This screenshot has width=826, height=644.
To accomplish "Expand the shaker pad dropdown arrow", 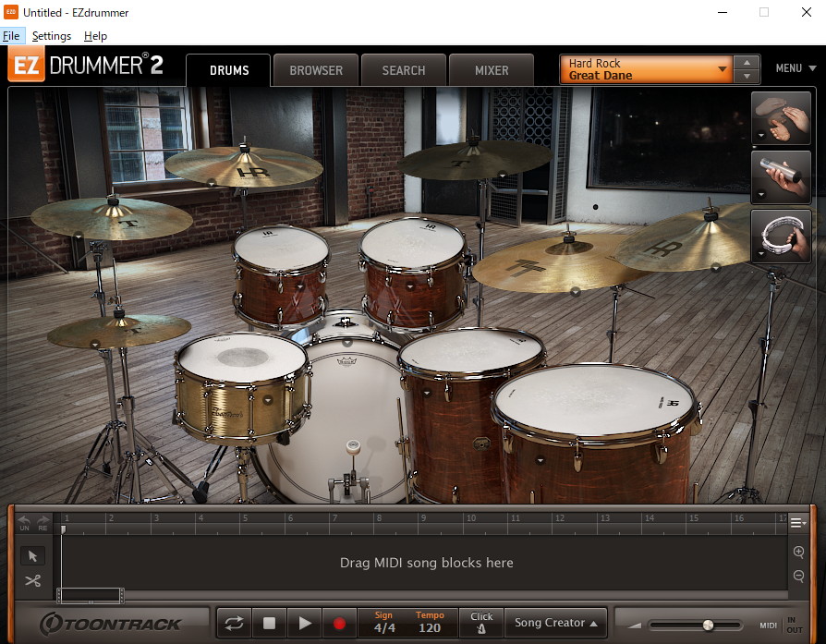I will pyautogui.click(x=760, y=194).
